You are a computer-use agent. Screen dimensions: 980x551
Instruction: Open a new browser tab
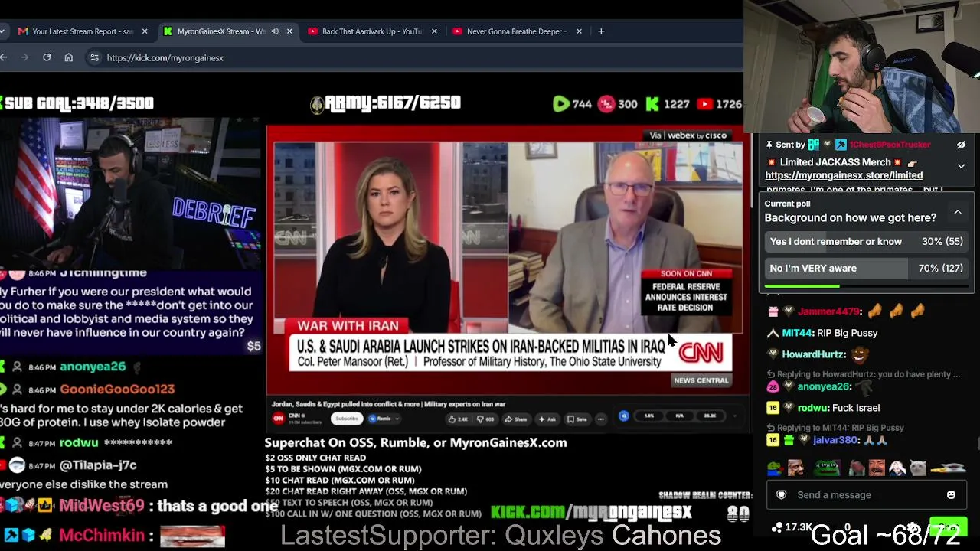point(601,31)
